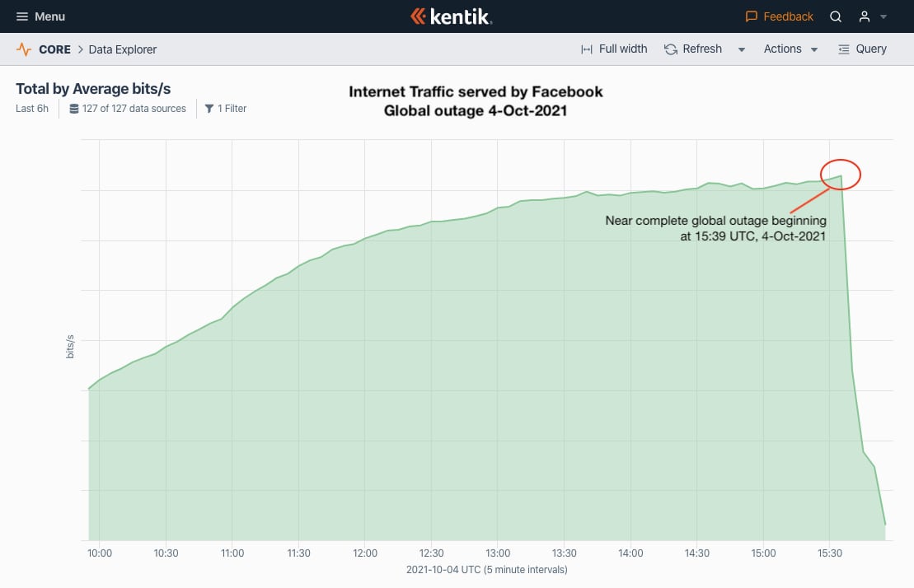Screen dimensions: 914x588
Task: Open the Query panel
Action: click(x=862, y=49)
